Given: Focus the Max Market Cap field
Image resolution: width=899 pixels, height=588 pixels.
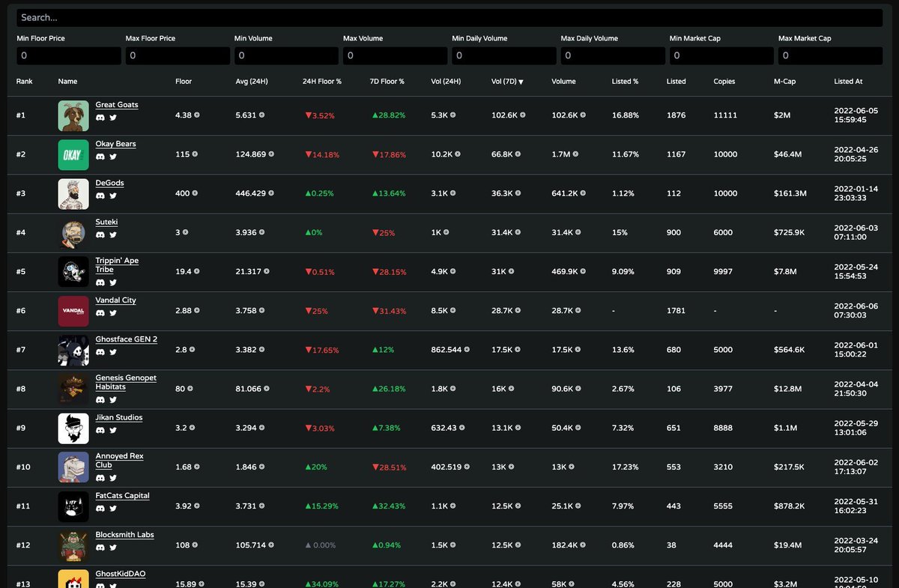Looking at the screenshot, I should point(830,55).
